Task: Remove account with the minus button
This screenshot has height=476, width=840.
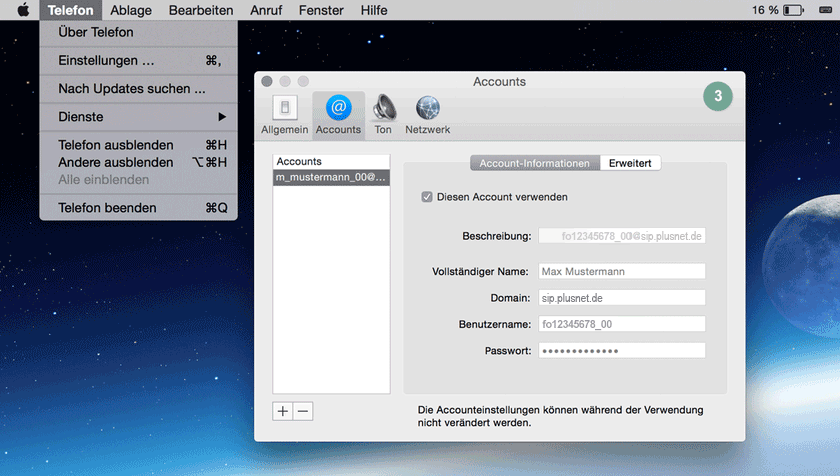Action: (303, 411)
